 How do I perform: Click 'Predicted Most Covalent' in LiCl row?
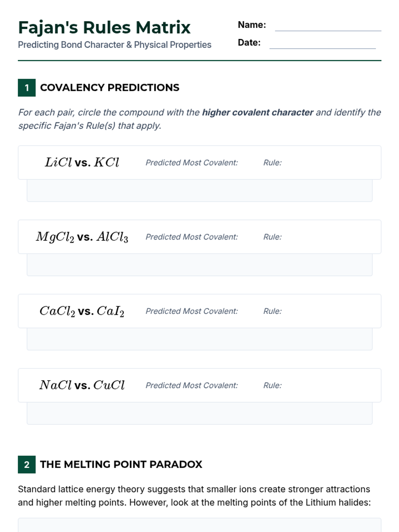click(x=192, y=163)
